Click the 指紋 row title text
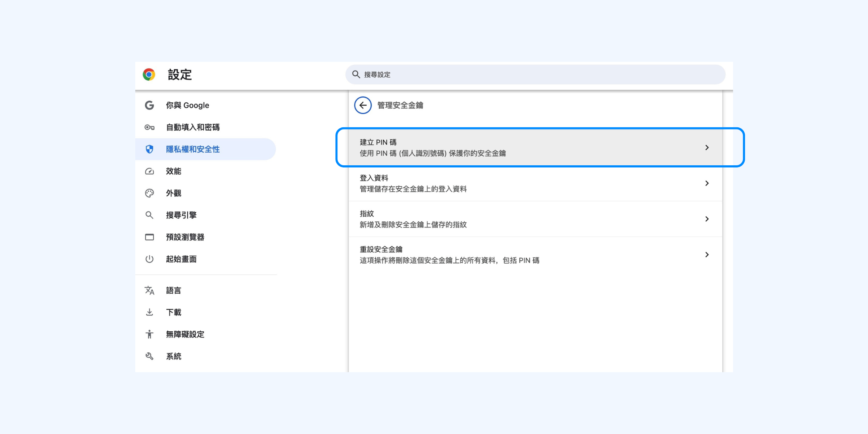Image resolution: width=868 pixels, height=434 pixels. tap(367, 214)
